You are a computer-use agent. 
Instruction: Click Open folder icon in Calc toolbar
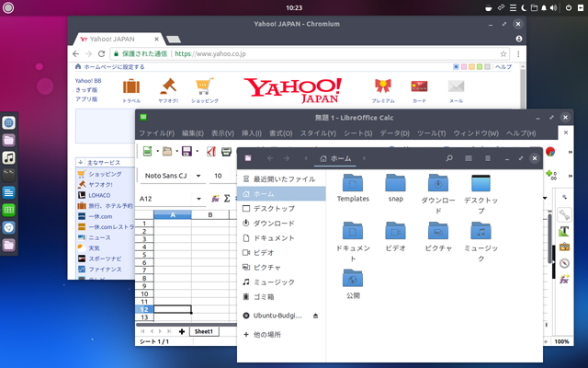coord(167,151)
